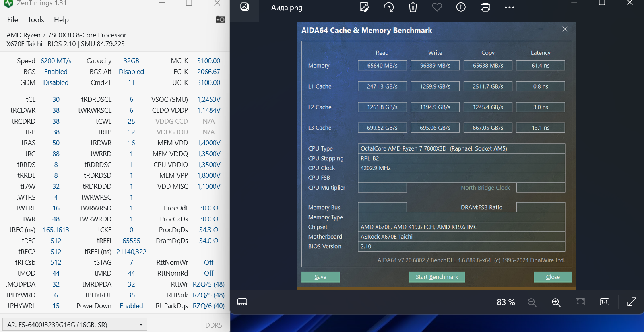The image size is (644, 332).
Task: Click the AMD Ryzen 7 7800X3D processor name
Action: pyautogui.click(x=66, y=35)
